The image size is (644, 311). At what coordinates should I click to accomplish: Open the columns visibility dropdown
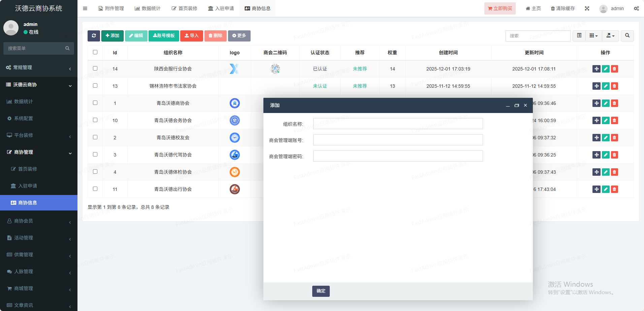click(593, 36)
